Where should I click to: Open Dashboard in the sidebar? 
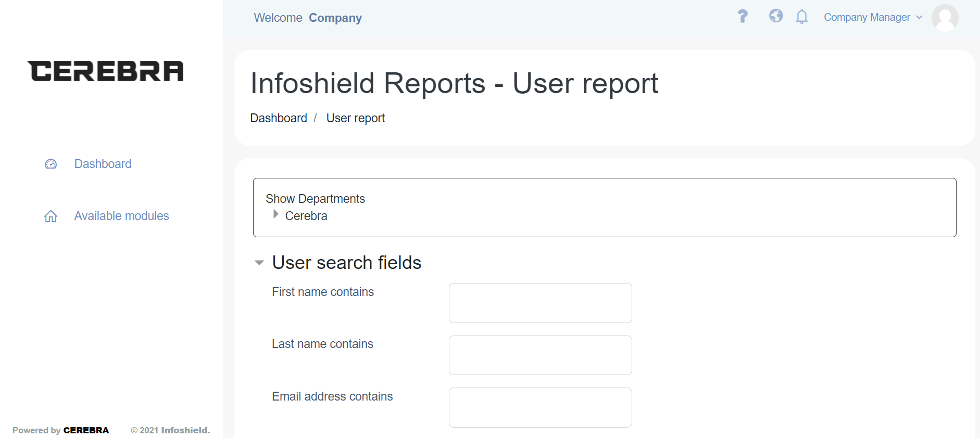pyautogui.click(x=103, y=164)
